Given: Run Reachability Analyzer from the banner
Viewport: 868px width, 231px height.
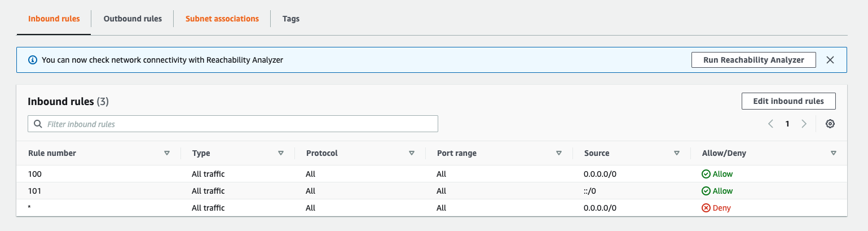Looking at the screenshot, I should 754,60.
